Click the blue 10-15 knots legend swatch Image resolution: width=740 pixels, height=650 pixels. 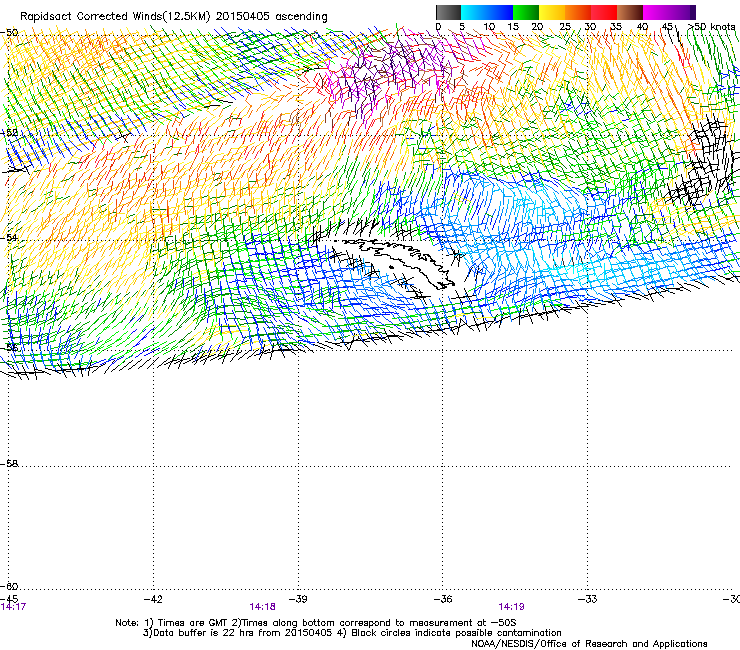(500, 12)
